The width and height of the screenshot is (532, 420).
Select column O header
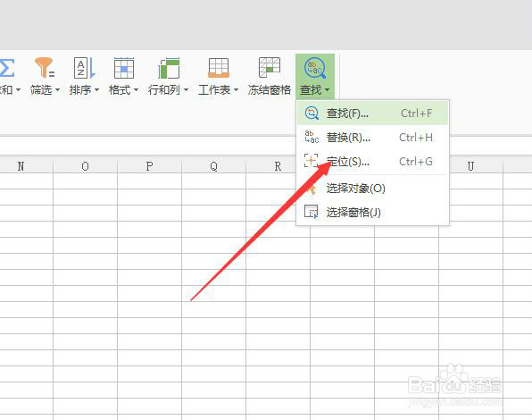[85, 166]
